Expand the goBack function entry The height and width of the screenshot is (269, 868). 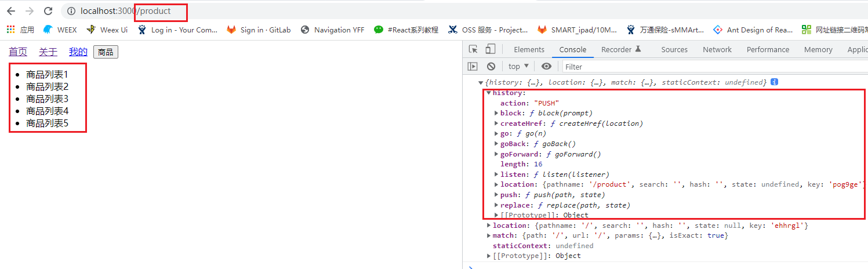(496, 144)
